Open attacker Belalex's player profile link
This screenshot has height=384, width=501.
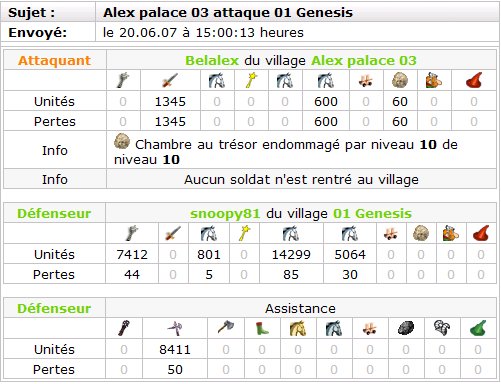click(x=212, y=61)
